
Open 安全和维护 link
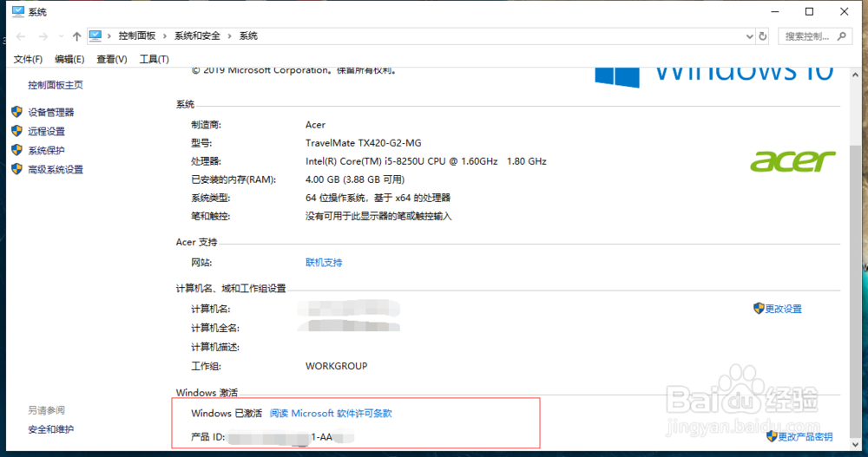pyautogui.click(x=51, y=429)
